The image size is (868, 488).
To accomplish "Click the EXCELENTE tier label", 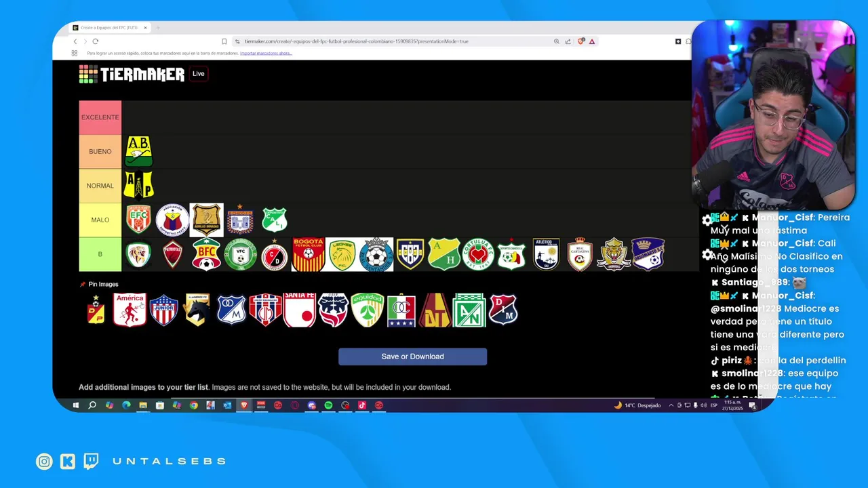I will 100,117.
